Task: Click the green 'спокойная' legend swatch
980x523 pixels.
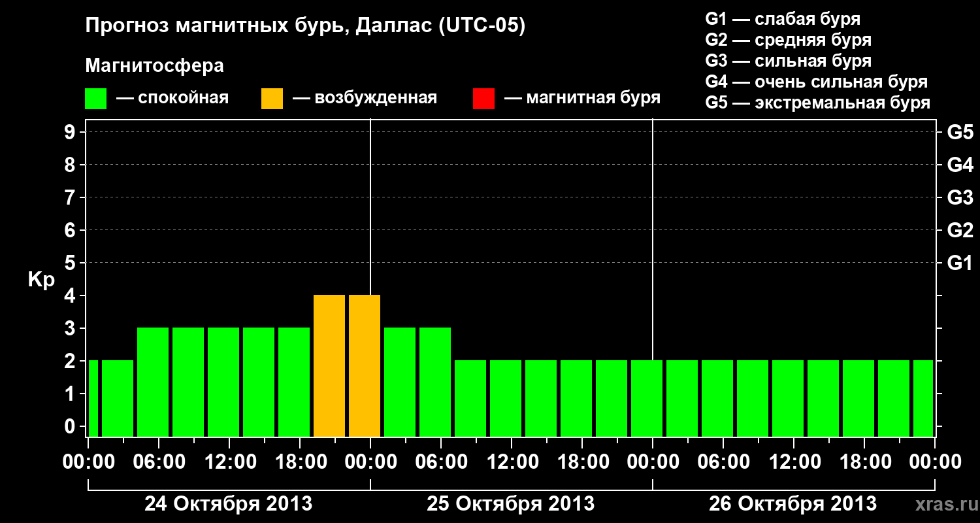Action: tap(96, 99)
